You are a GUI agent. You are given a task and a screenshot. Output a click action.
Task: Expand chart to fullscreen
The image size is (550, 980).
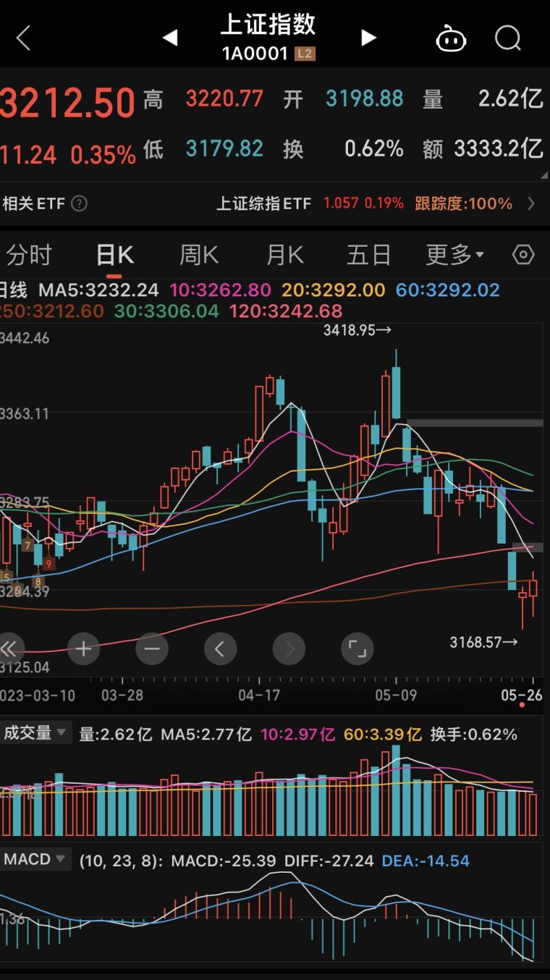click(357, 649)
